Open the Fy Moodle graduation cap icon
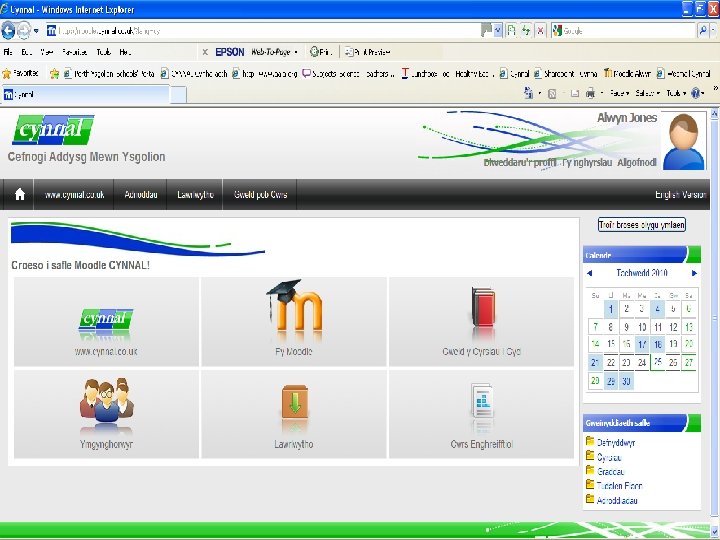Image resolution: width=720 pixels, height=540 pixels. click(x=294, y=306)
